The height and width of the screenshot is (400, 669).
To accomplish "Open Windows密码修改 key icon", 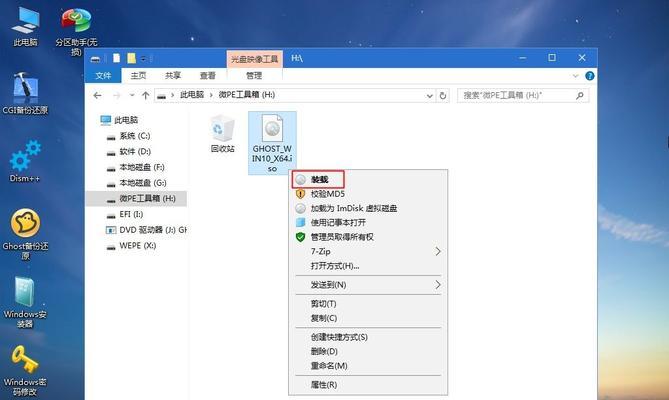I will (25, 370).
